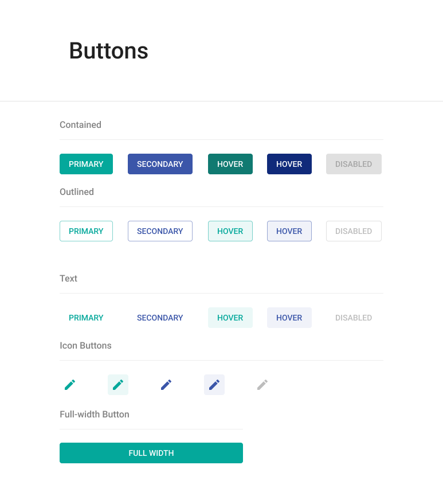The image size is (443, 504).
Task: Click the gray disabled pencil icon
Action: tap(262, 385)
